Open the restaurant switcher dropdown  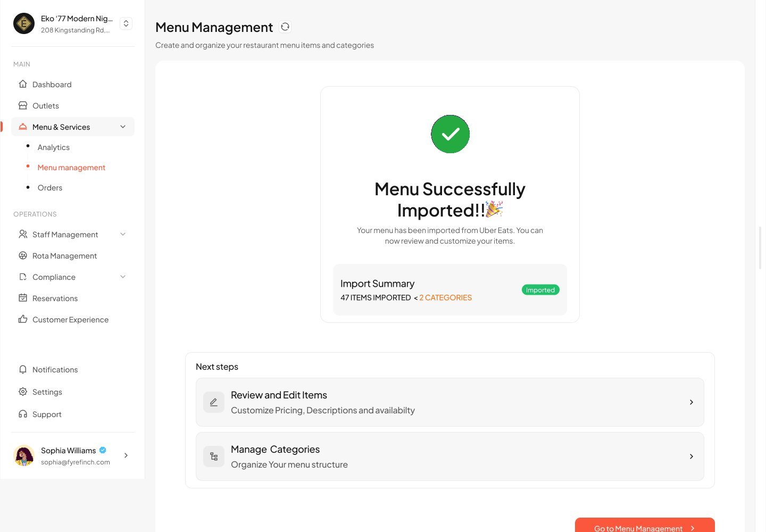point(126,23)
